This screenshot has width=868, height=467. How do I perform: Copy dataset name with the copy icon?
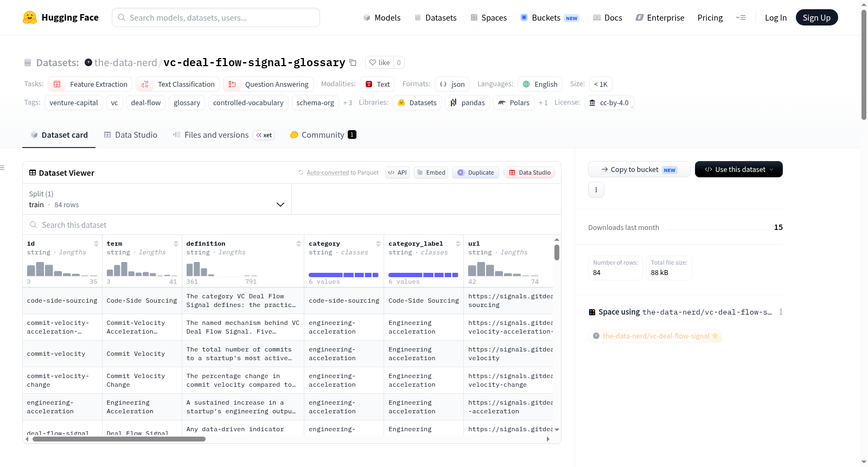pyautogui.click(x=353, y=62)
